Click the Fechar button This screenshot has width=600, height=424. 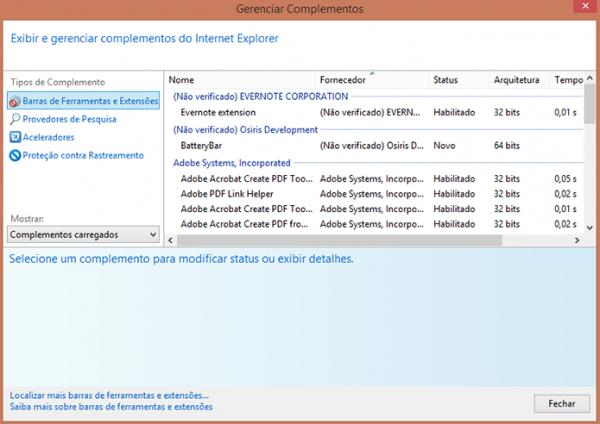pyautogui.click(x=561, y=404)
